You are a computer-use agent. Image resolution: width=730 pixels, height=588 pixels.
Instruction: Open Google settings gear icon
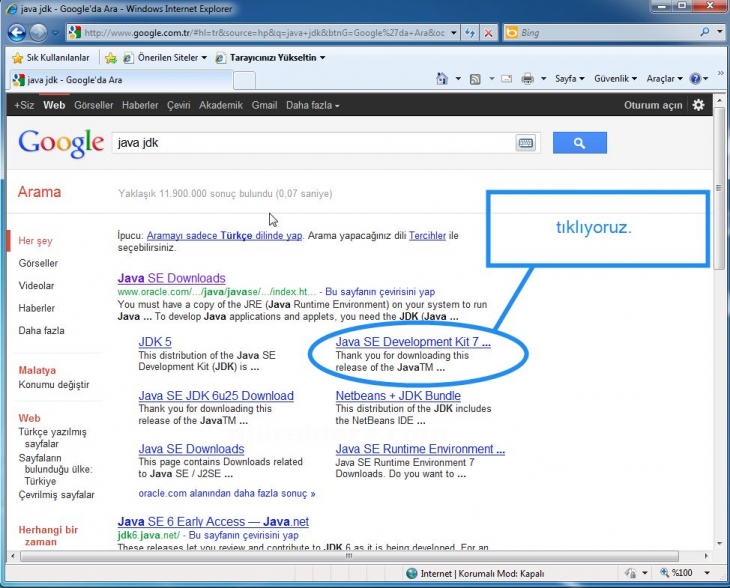698,105
